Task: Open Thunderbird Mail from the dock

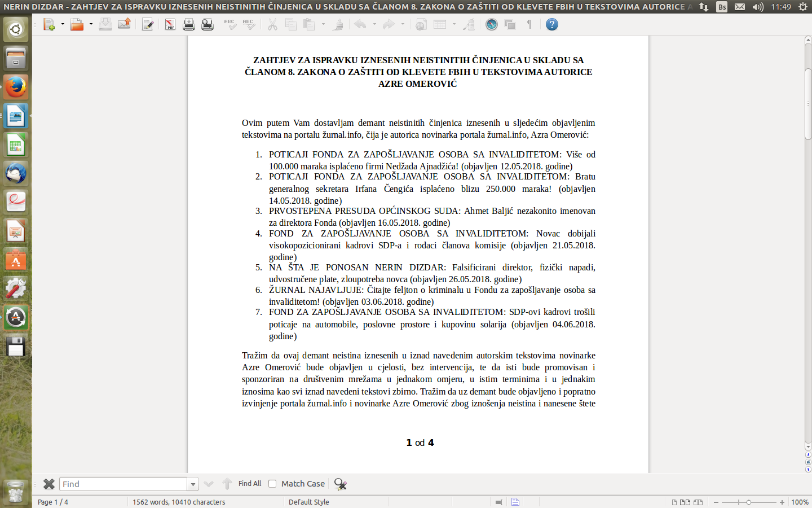Action: [16, 173]
